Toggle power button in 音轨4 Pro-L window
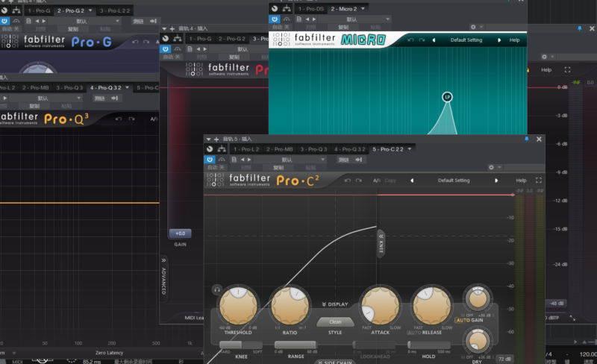This screenshot has width=597, height=364. click(165, 49)
